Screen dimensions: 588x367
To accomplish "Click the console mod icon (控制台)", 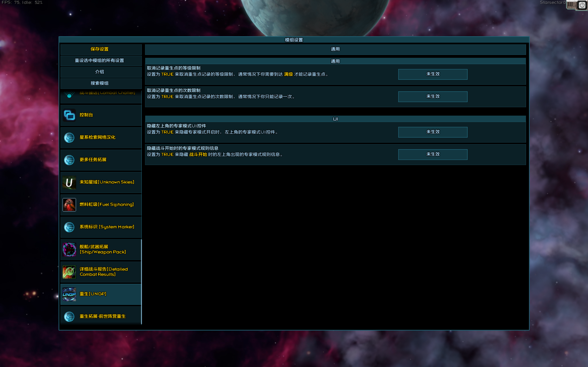I will (x=69, y=115).
